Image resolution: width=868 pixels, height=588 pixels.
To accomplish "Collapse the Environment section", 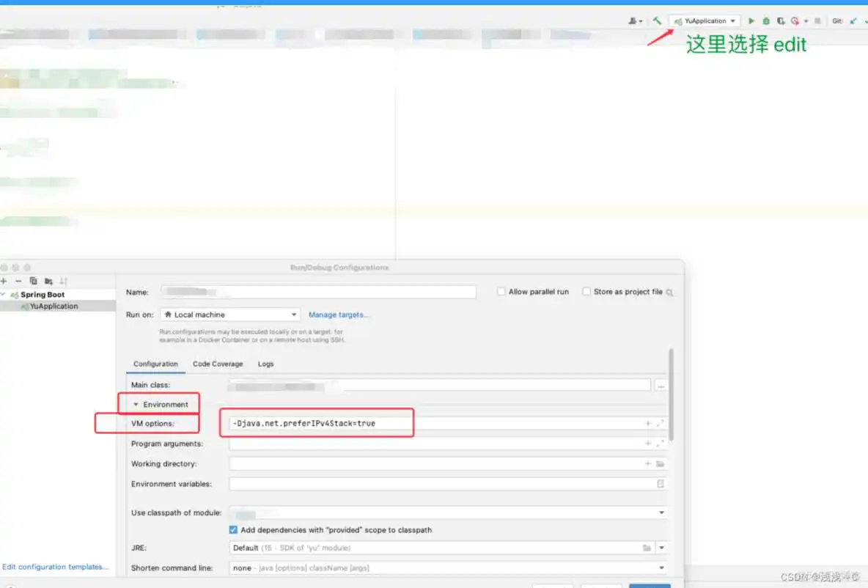I will point(136,405).
